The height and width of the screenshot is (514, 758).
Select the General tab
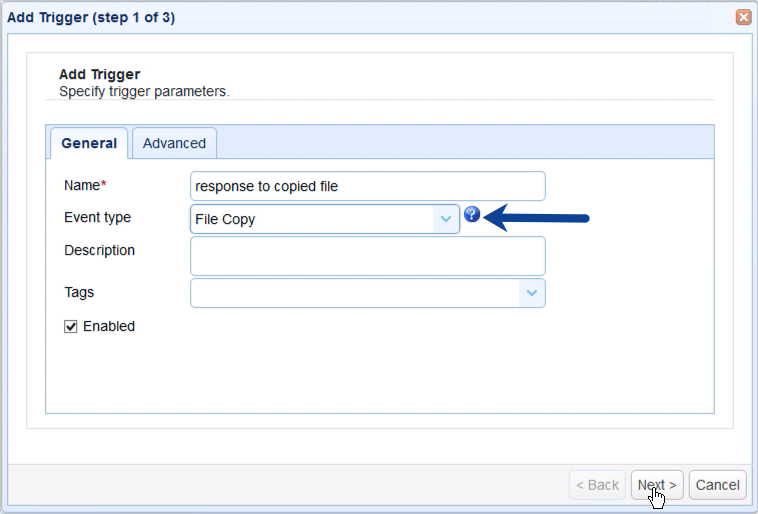pos(88,143)
